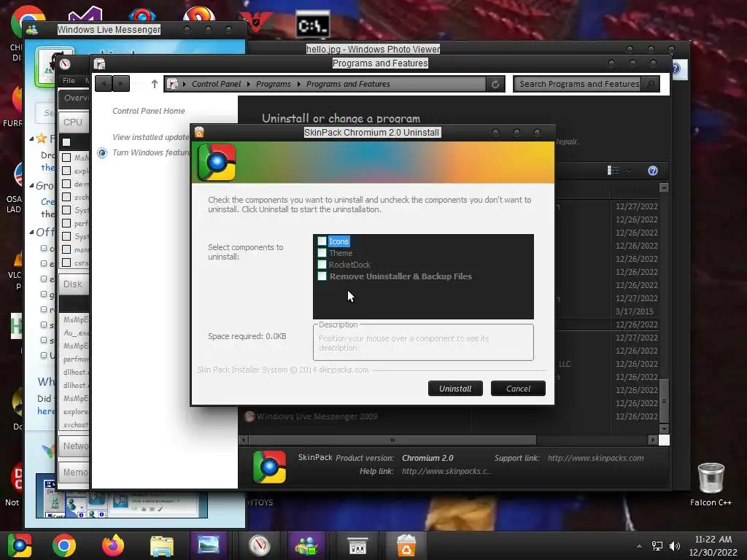Click the program list scroll up arrow
Viewport: 747px width, 560px height.
click(x=664, y=188)
